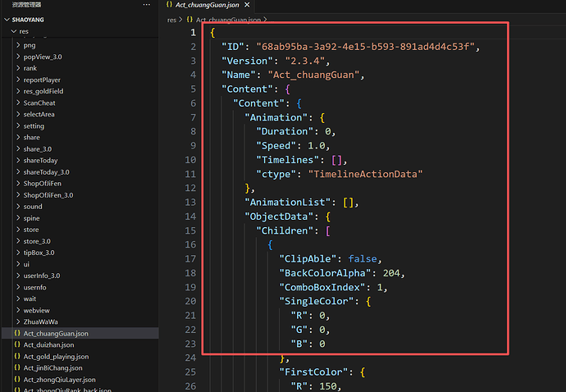Viewport: 566px width, 392px height.
Task: Click the "BackColorAlpha" key
Action: (325, 273)
